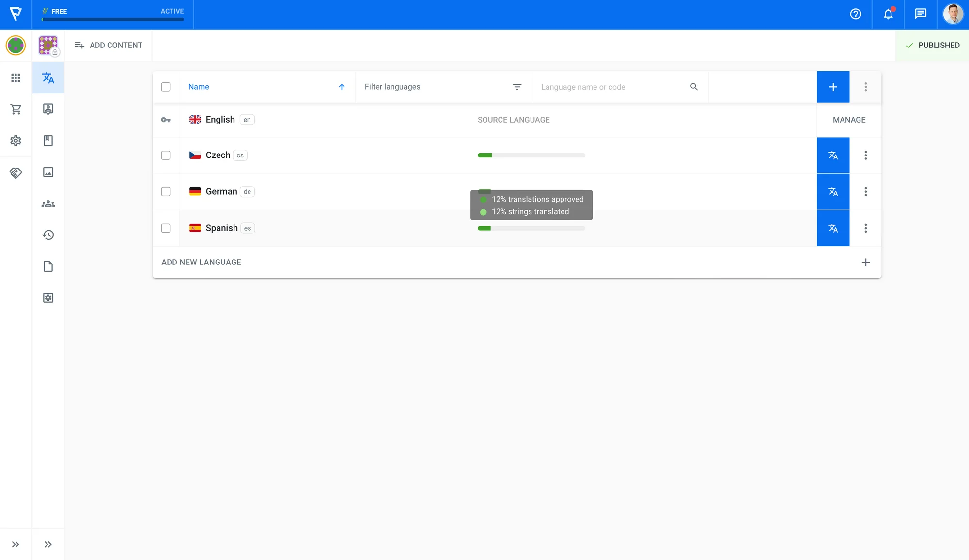Open the help question mark icon
The image size is (969, 560).
856,14
